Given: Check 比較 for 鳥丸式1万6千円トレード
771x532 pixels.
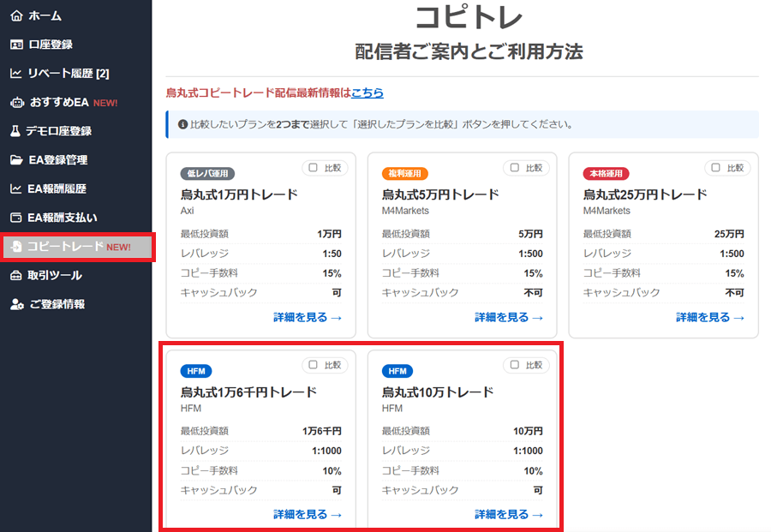Looking at the screenshot, I should point(313,365).
